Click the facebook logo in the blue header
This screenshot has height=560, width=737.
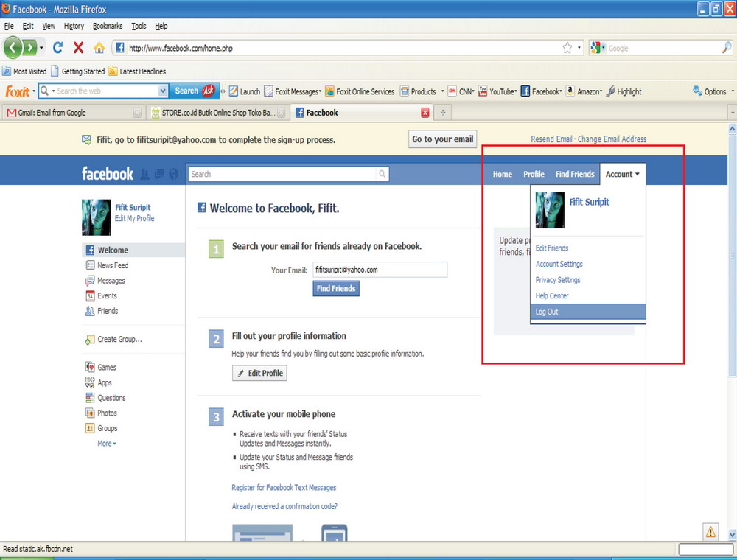(108, 174)
